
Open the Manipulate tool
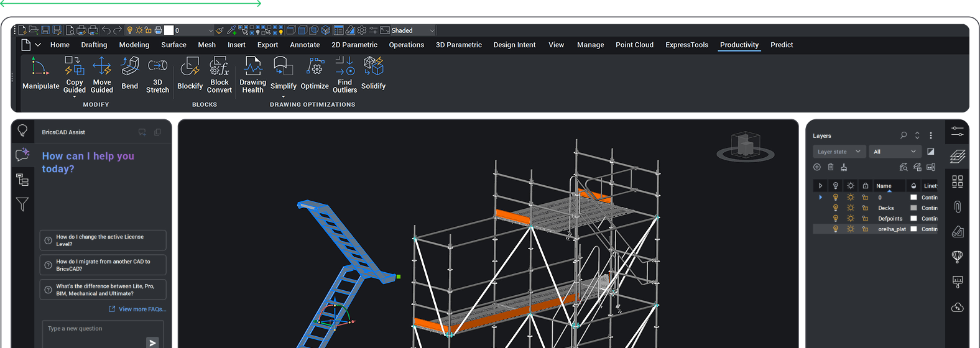[40, 75]
